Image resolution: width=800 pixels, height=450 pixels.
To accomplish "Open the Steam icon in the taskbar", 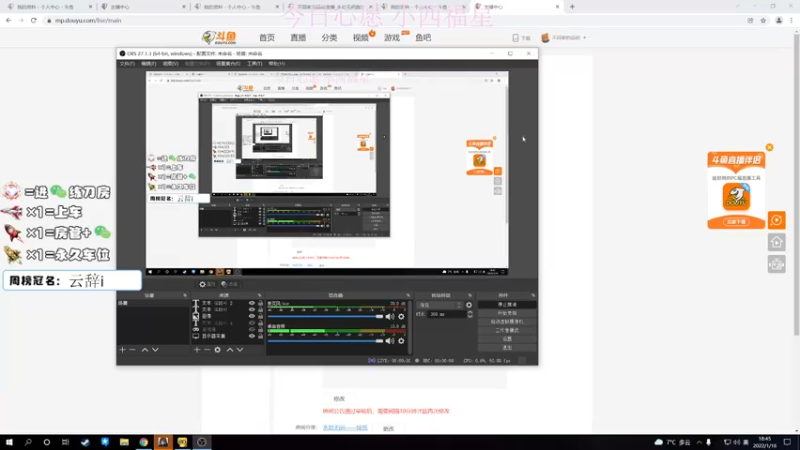I will click(85, 442).
